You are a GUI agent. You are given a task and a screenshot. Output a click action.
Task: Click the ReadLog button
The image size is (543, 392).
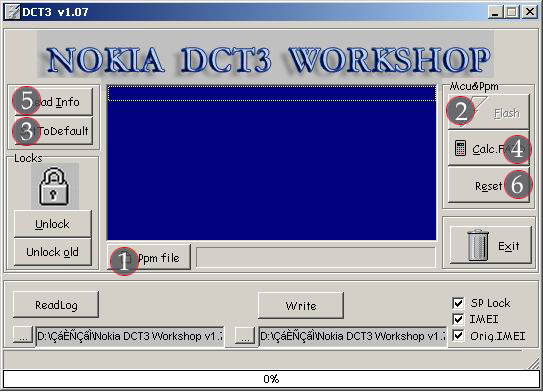point(56,305)
